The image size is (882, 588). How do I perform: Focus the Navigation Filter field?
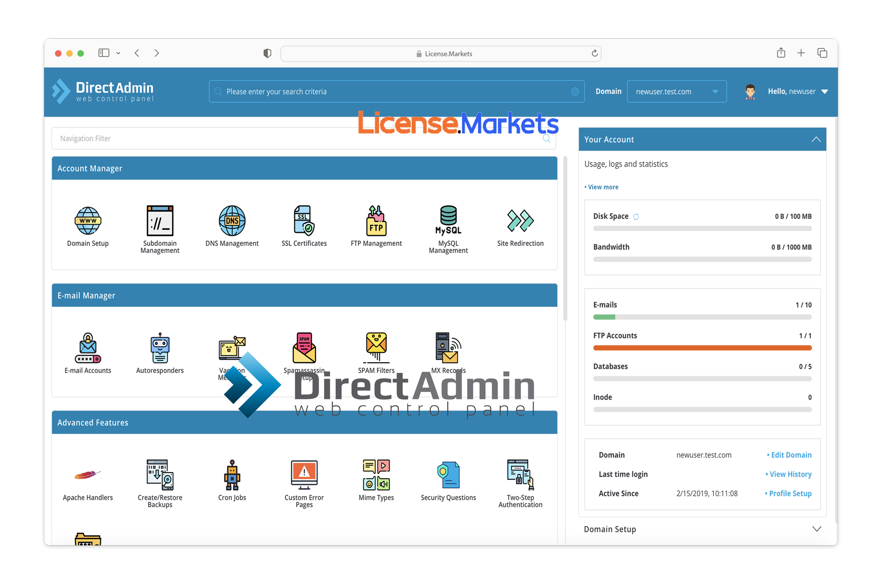click(303, 139)
